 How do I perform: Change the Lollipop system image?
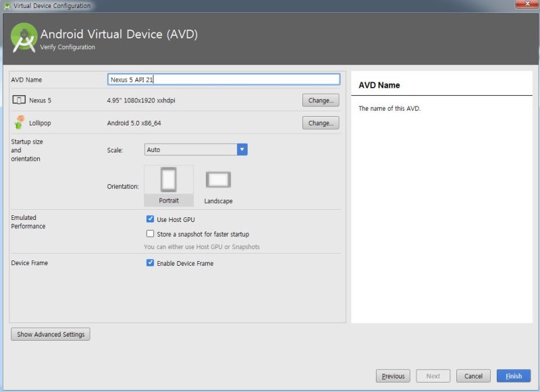(321, 123)
